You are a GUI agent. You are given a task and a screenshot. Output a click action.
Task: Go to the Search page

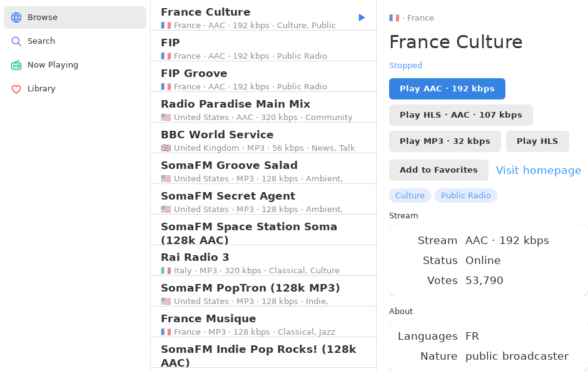click(x=75, y=41)
